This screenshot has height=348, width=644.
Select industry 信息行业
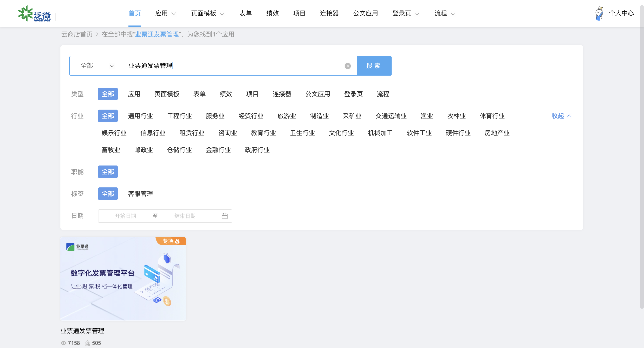point(153,133)
